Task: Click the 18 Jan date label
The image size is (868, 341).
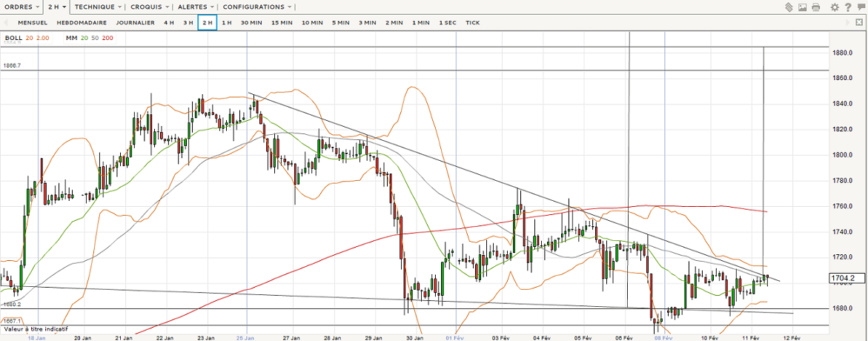Action: point(37,337)
